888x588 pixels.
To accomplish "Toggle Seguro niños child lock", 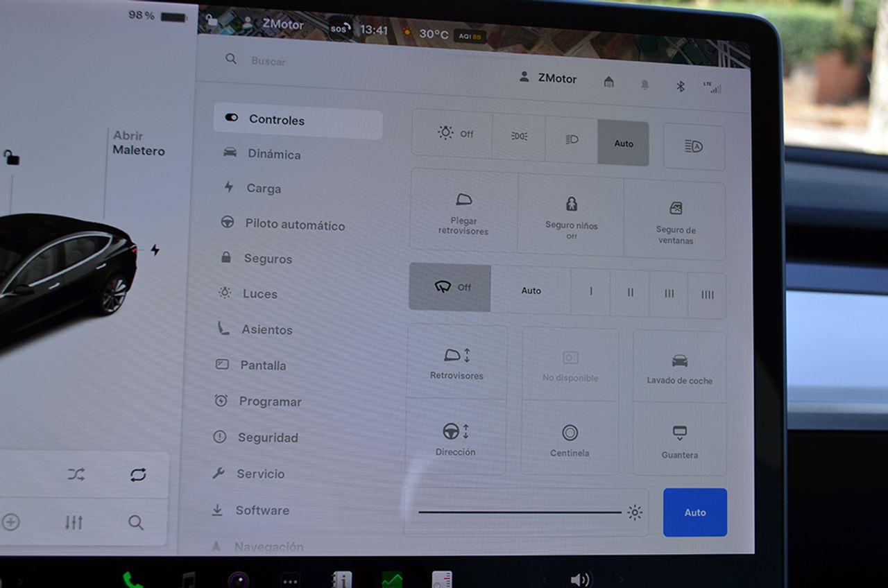I will (x=571, y=216).
